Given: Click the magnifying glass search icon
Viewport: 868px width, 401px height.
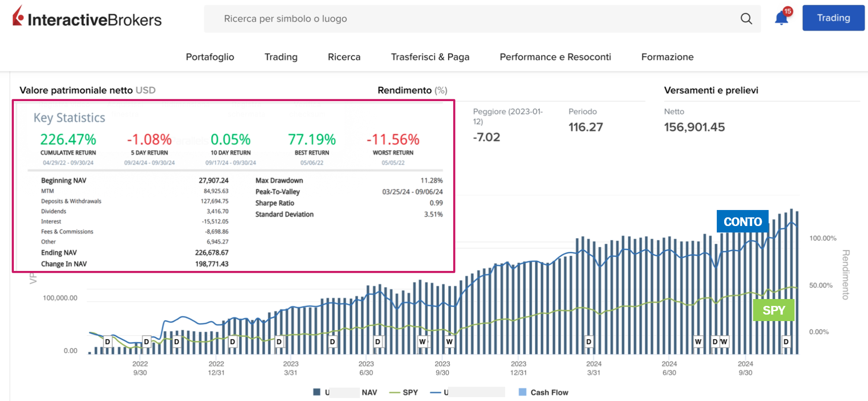Looking at the screenshot, I should click(746, 19).
